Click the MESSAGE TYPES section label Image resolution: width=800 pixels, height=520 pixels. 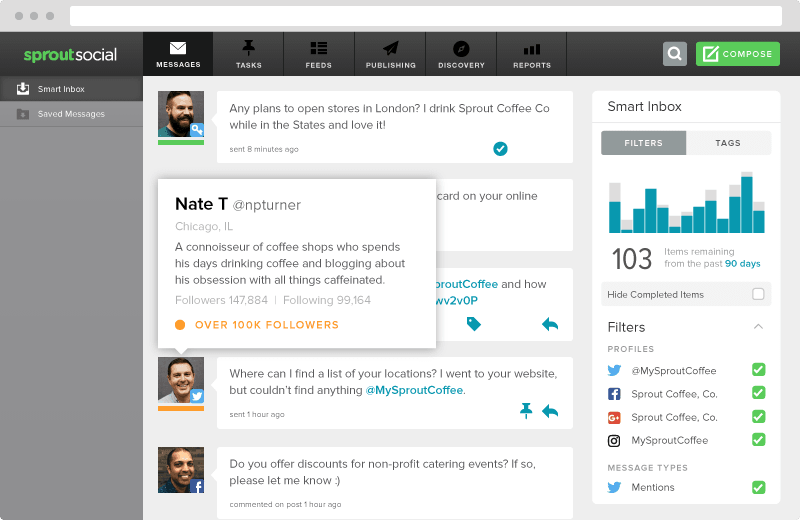[647, 467]
